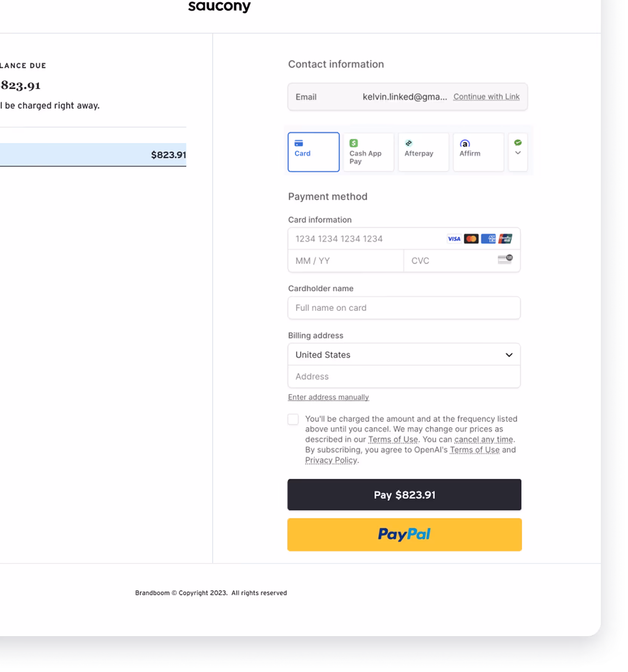Click the highlighted $823.91 line item
The height and width of the screenshot is (672, 628).
(93, 155)
